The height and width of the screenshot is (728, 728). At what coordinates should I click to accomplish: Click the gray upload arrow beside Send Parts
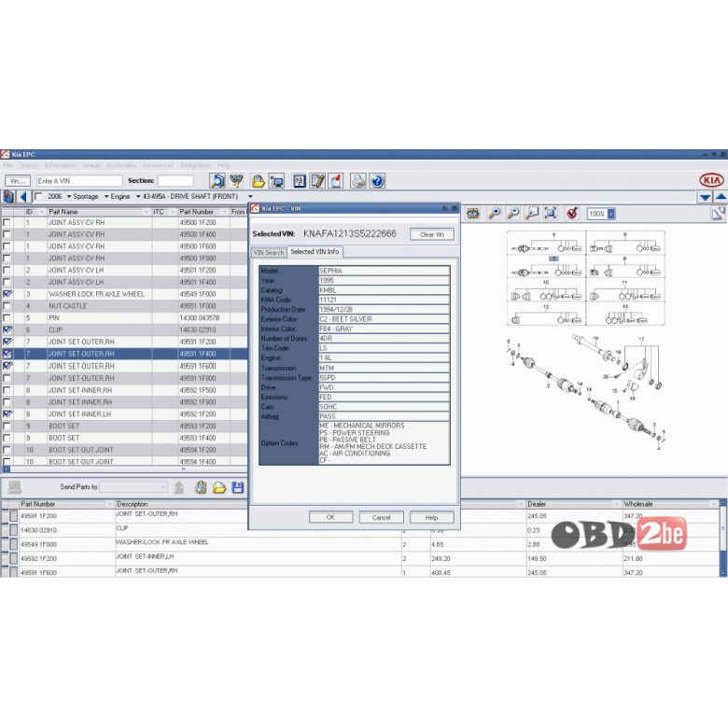[179, 487]
